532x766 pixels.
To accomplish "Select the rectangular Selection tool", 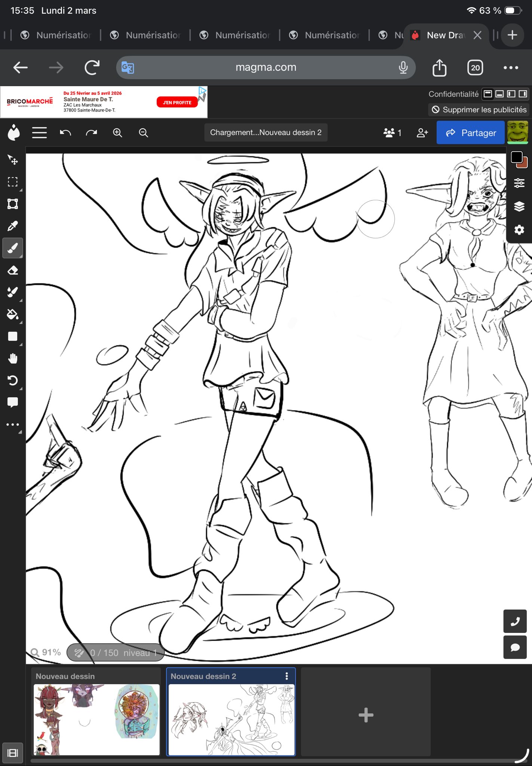I will tap(13, 182).
